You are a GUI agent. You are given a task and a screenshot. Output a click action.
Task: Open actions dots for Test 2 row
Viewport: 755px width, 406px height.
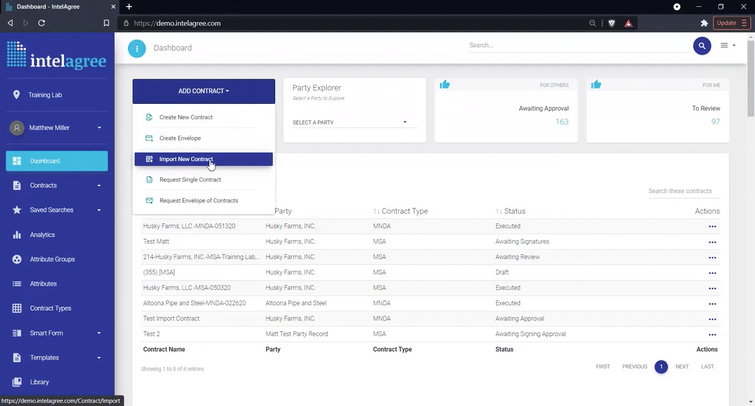point(712,334)
